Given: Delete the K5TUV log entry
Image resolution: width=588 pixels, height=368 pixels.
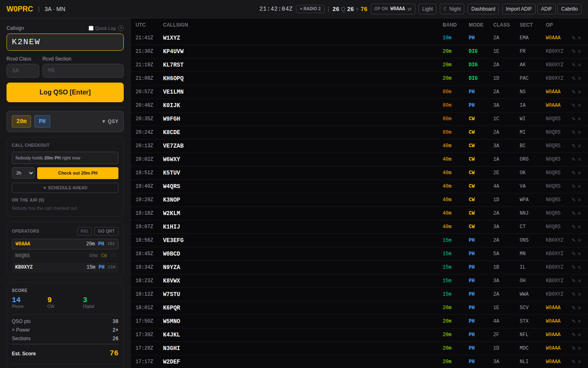Looking at the screenshot, I should (x=579, y=173).
